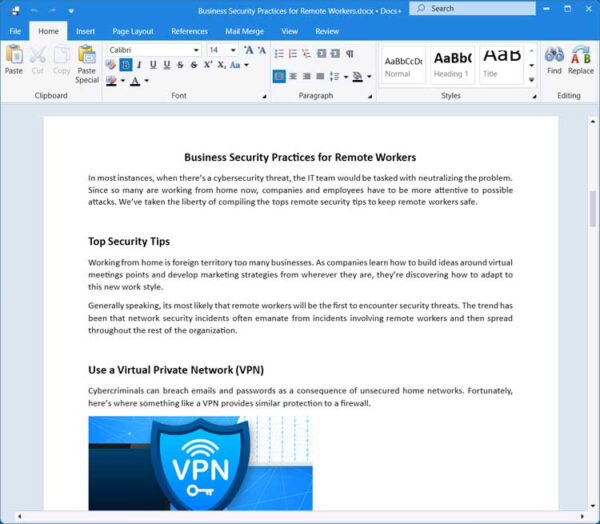Toggle Superscript
The width and height of the screenshot is (600, 524).
(x=208, y=65)
